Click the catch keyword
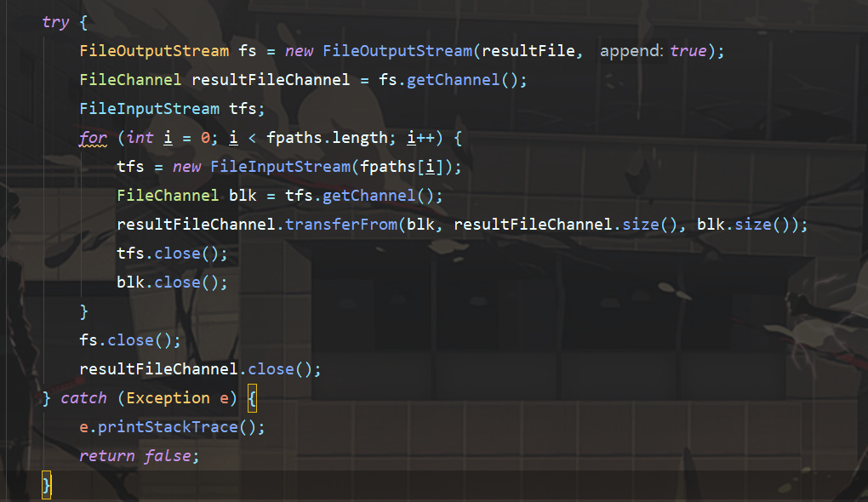 (83, 398)
